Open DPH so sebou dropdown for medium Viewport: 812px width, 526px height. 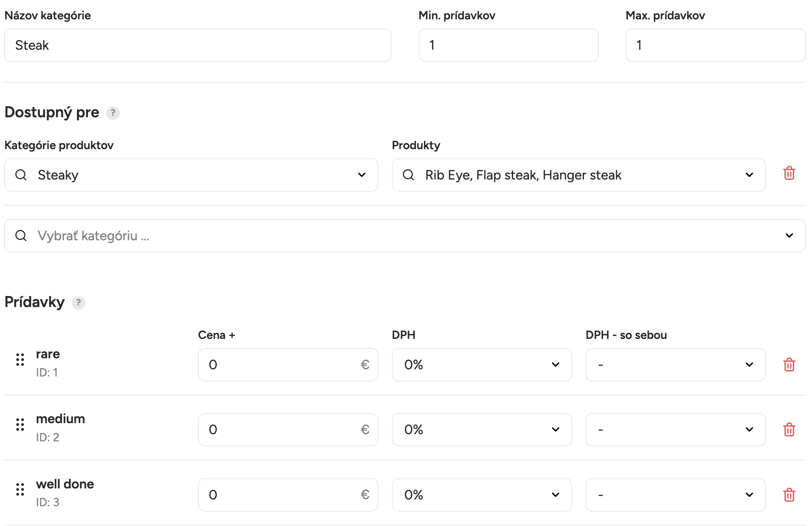pos(675,430)
